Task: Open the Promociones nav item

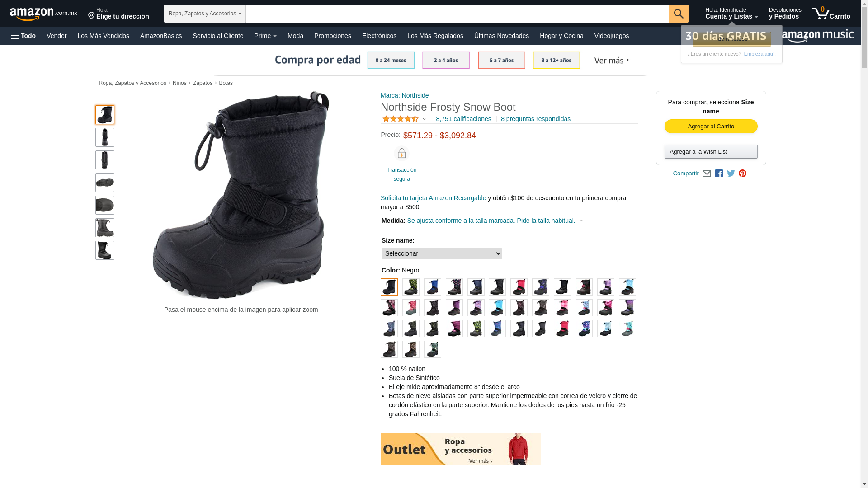Action: pos(333,36)
